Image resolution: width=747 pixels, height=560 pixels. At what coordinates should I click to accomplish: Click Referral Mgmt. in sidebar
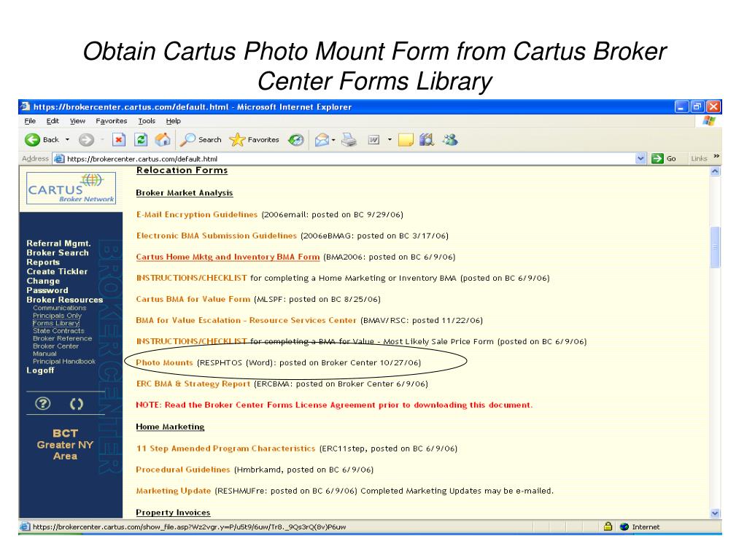point(58,243)
